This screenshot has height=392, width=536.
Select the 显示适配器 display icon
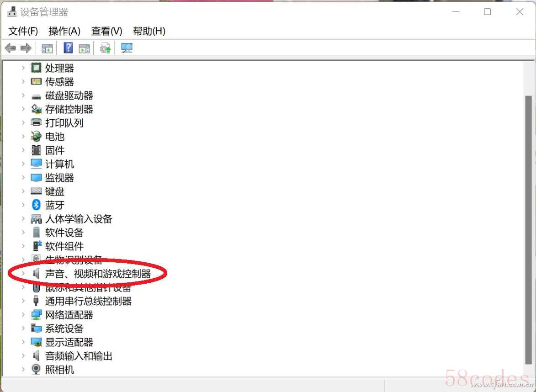36,342
